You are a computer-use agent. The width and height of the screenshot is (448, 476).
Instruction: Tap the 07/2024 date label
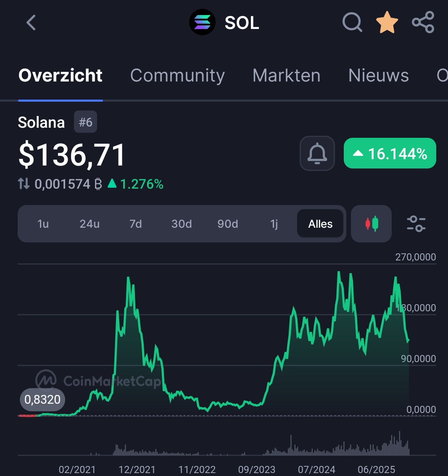pos(316,470)
